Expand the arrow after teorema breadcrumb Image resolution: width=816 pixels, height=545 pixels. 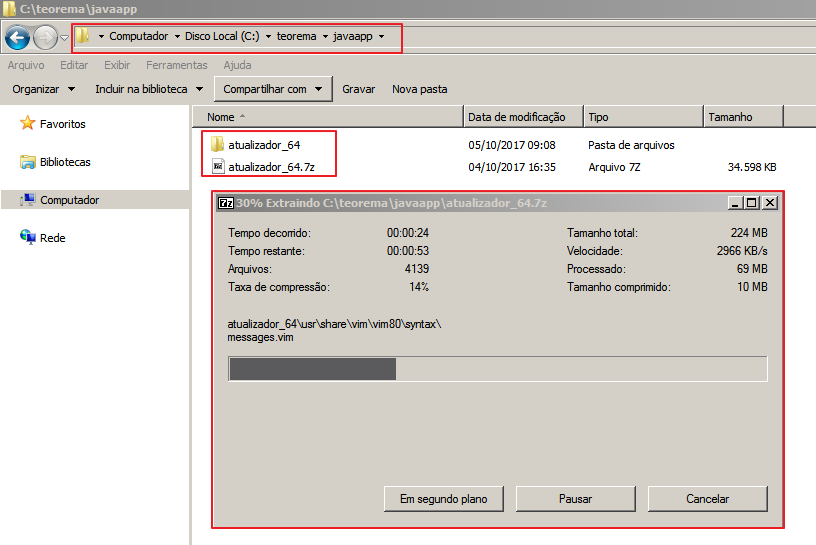point(325,36)
